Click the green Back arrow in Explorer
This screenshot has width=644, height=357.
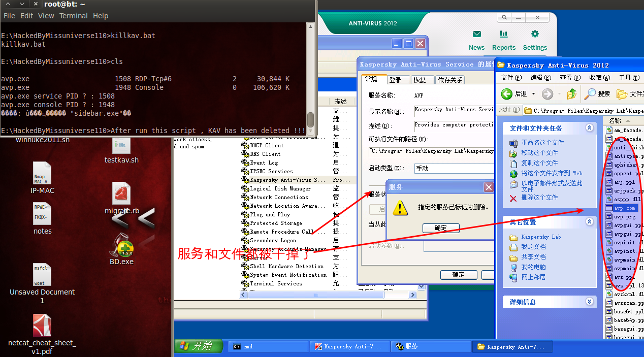(x=506, y=94)
